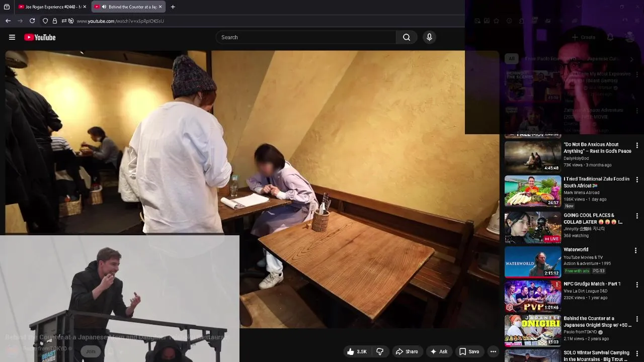Open the shield tracking protection icon

coord(45,21)
